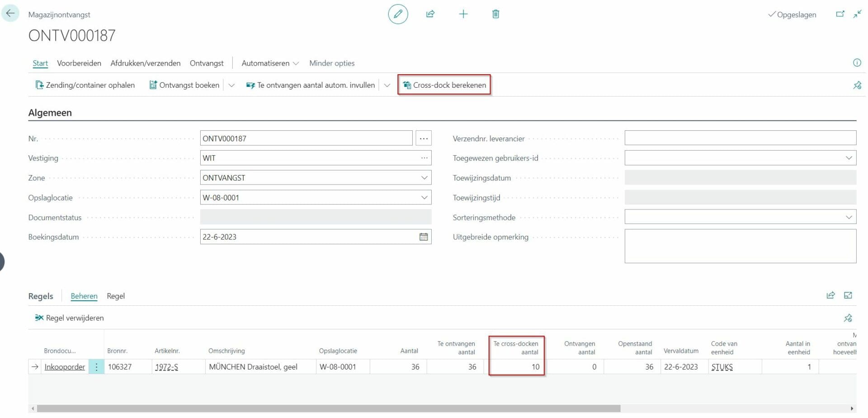Open the Voorbereiden tab
This screenshot has height=418, width=868.
(x=79, y=63)
